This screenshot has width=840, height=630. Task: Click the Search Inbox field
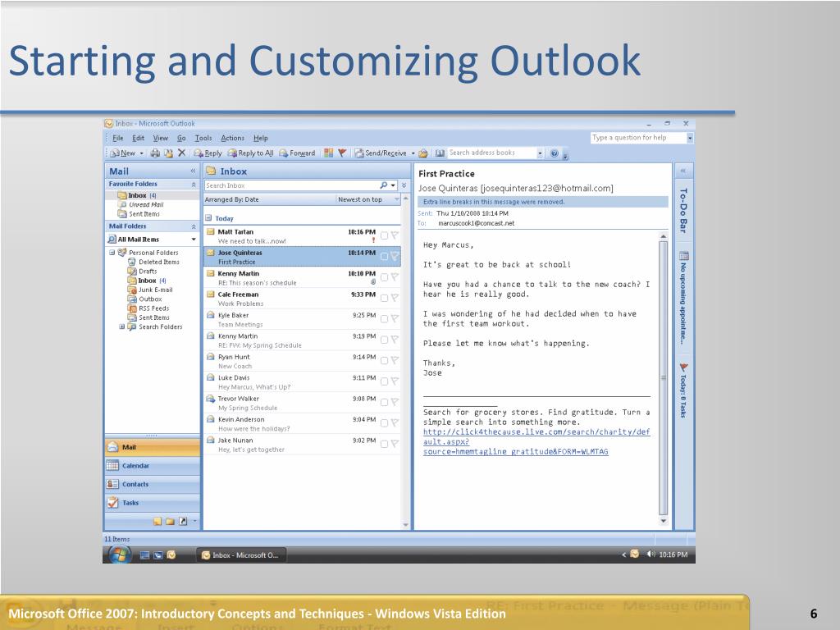(291, 185)
